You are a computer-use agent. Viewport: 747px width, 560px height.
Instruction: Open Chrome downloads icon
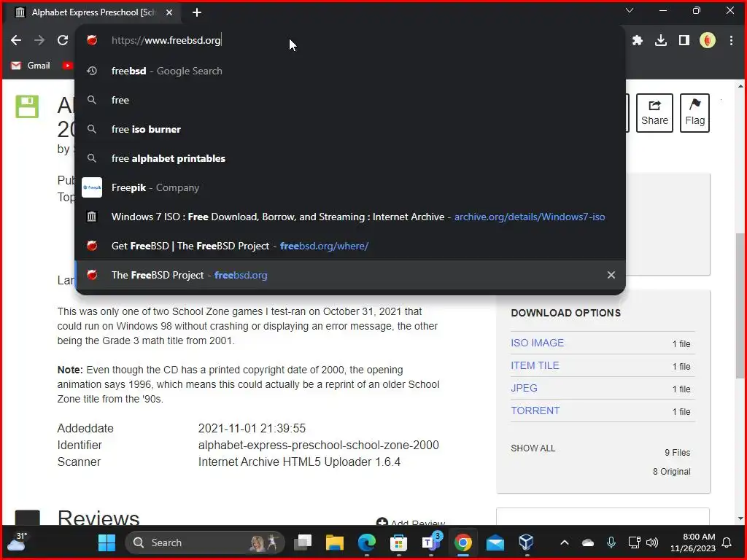[x=661, y=41]
